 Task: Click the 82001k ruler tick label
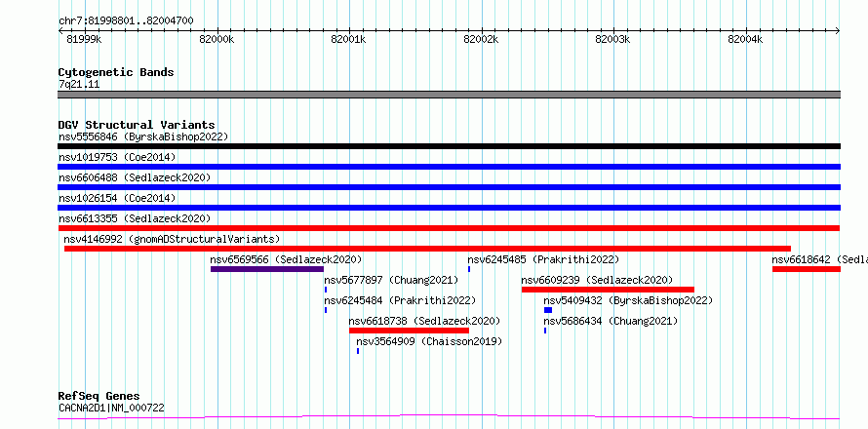point(348,39)
